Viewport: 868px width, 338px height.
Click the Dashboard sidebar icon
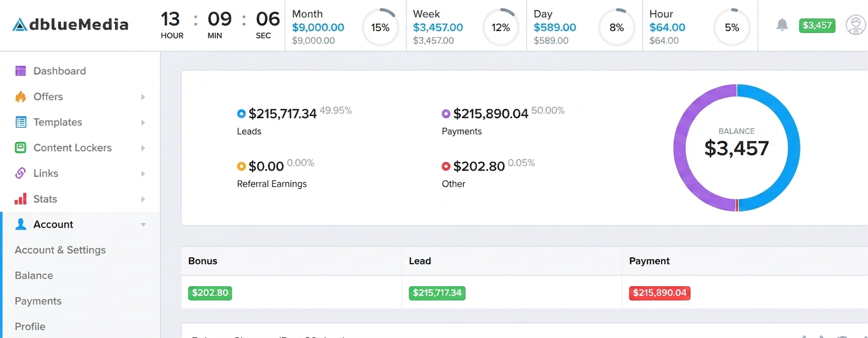[x=21, y=71]
